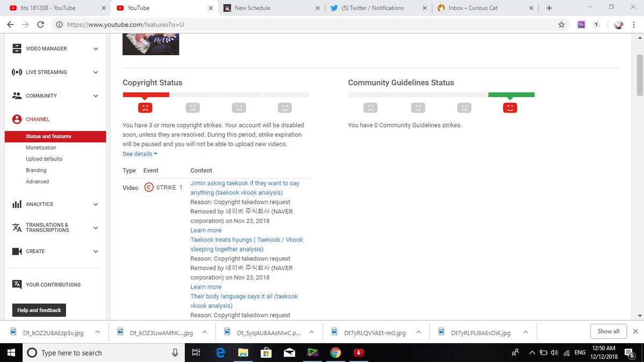Open the Taekook treats hyungs video link

tap(246, 245)
